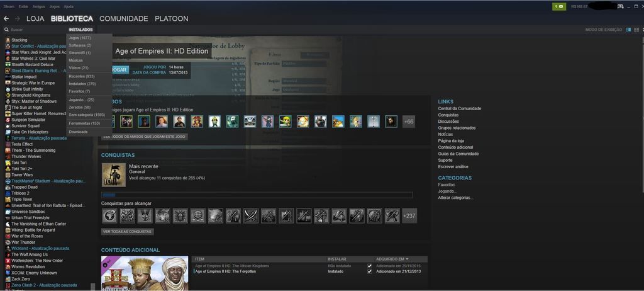644x291 pixels.
Task: Open Central da Comunidade link
Action: click(459, 109)
